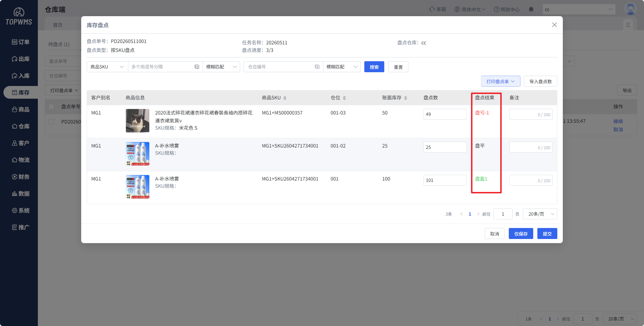The width and height of the screenshot is (644, 326).
Task: Open the 商品SKU field type dropdown
Action: tap(107, 67)
